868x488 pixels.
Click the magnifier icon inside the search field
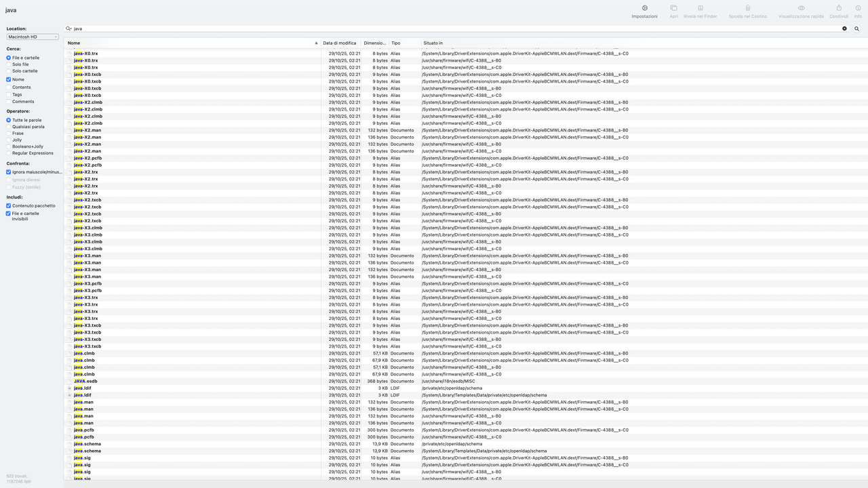(67, 28)
